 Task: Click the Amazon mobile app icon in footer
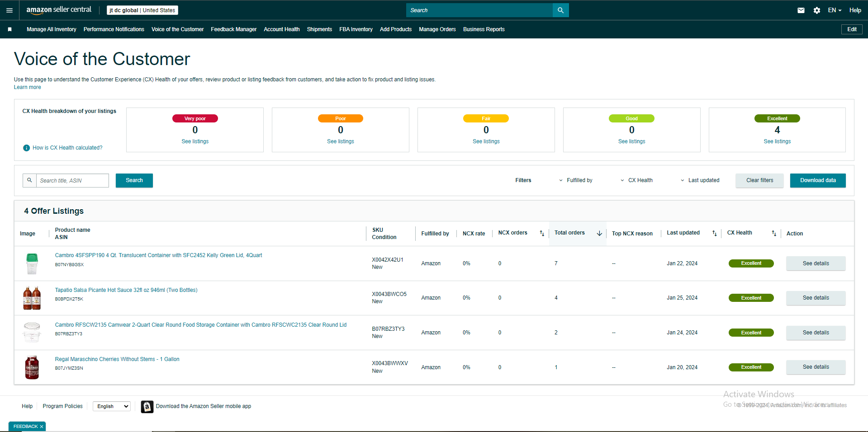(x=147, y=407)
